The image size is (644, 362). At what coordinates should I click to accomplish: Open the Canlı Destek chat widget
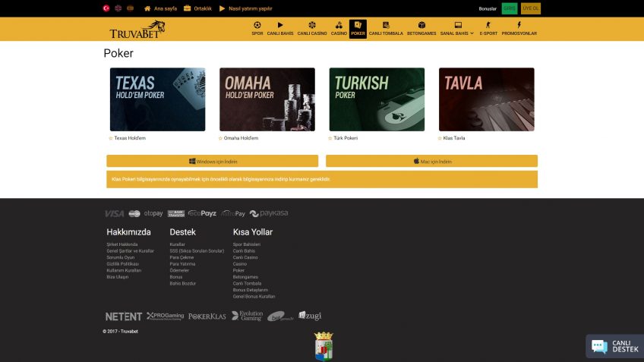coord(615,346)
